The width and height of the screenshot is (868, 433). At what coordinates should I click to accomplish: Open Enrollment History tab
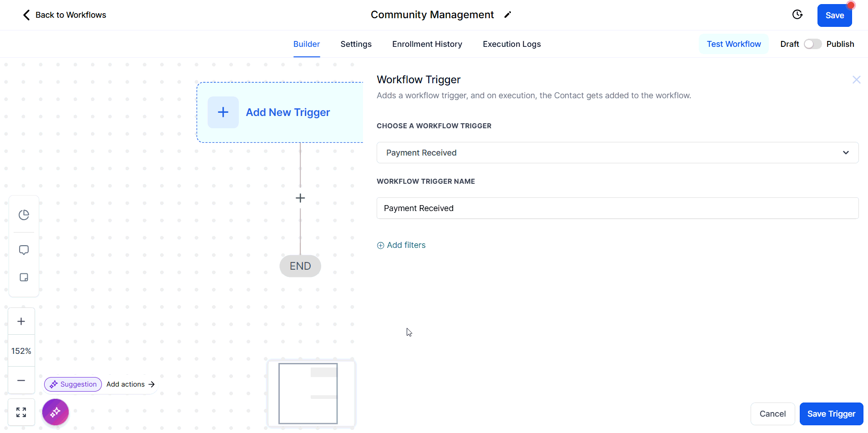click(427, 44)
